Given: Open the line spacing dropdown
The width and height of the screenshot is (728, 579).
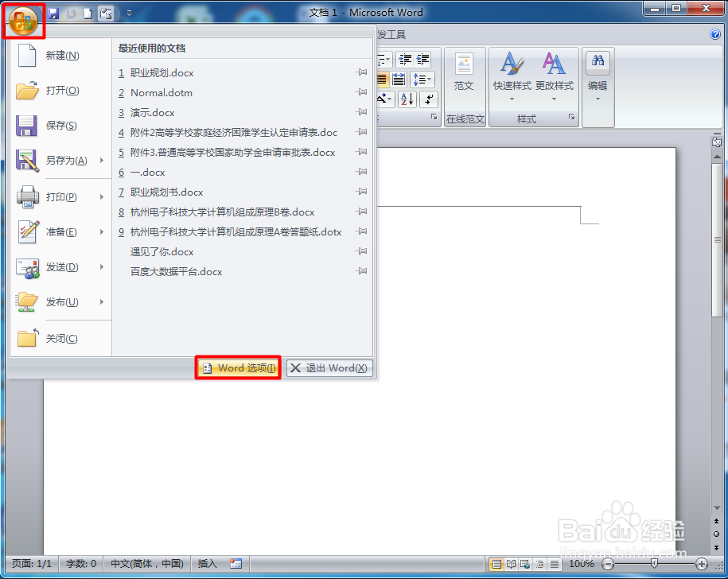Looking at the screenshot, I should point(422,80).
